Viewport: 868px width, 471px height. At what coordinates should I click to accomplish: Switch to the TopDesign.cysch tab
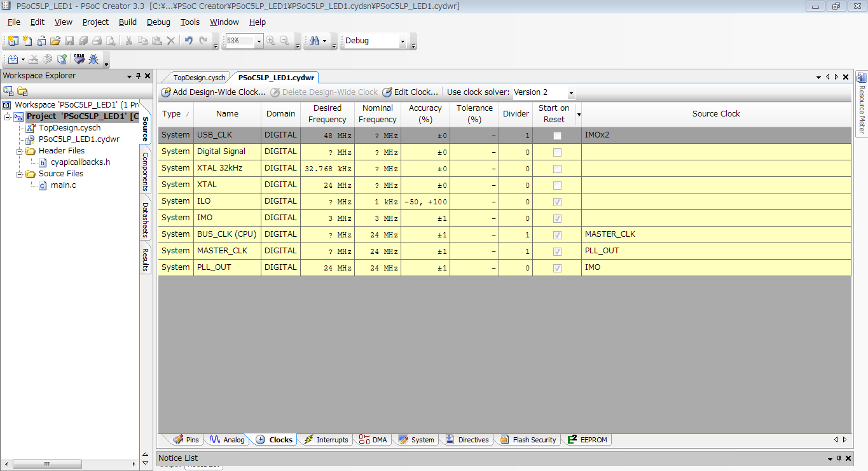pyautogui.click(x=199, y=78)
